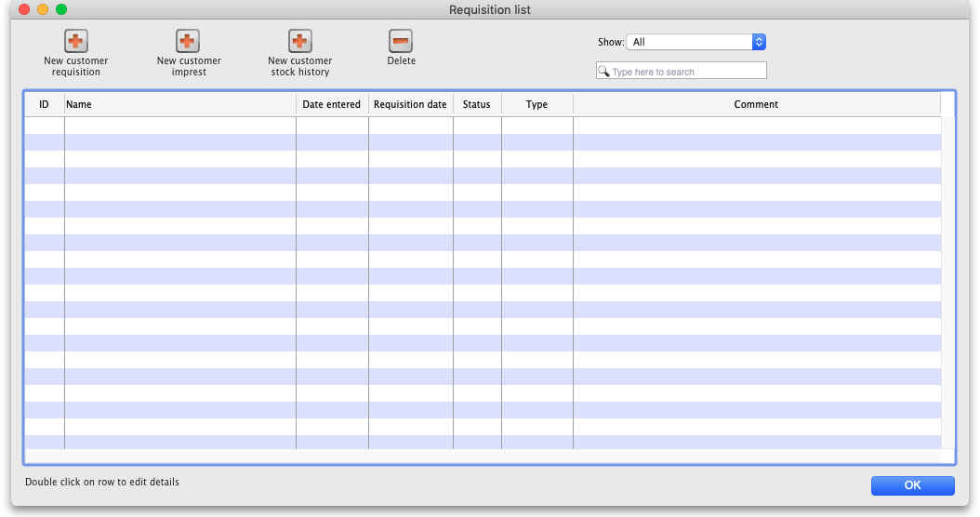Close the Requisition list window

[24, 9]
